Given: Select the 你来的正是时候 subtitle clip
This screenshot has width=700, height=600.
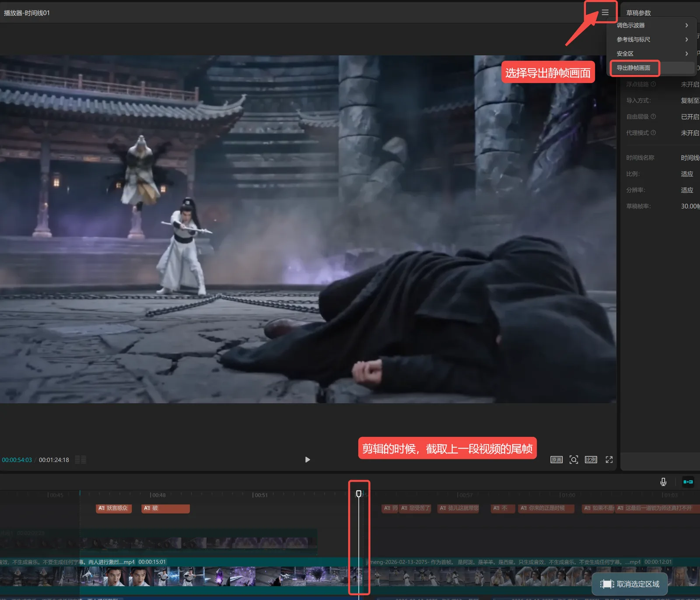Looking at the screenshot, I should pos(546,508).
